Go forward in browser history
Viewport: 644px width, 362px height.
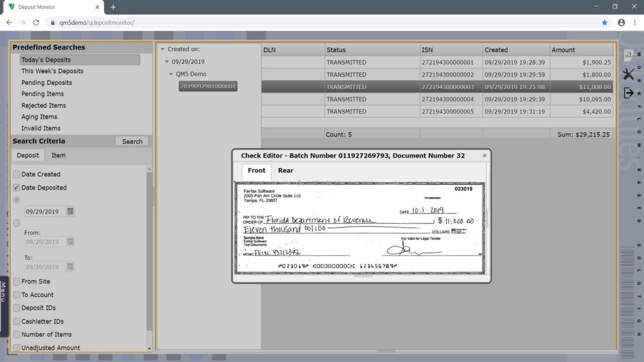pyautogui.click(x=22, y=23)
